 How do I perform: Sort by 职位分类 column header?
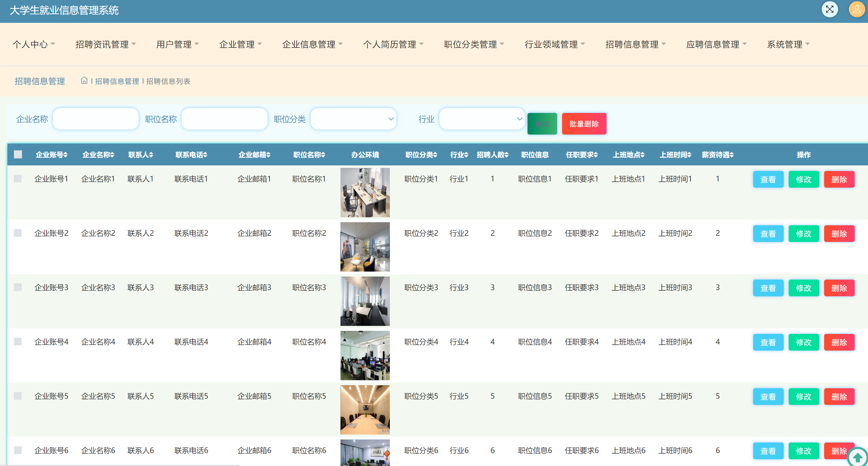click(421, 155)
